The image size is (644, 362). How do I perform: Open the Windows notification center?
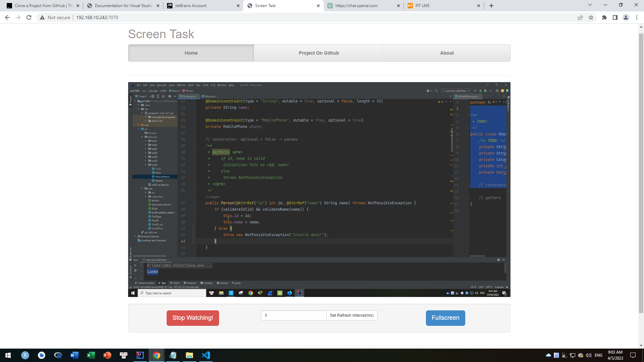(633, 355)
